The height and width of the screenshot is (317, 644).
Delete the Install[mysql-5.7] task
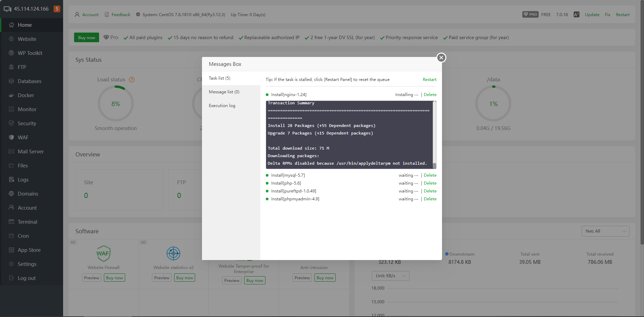point(430,175)
